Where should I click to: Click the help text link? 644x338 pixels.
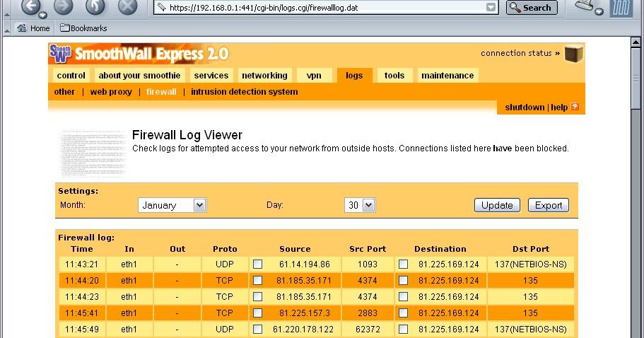click(x=559, y=107)
